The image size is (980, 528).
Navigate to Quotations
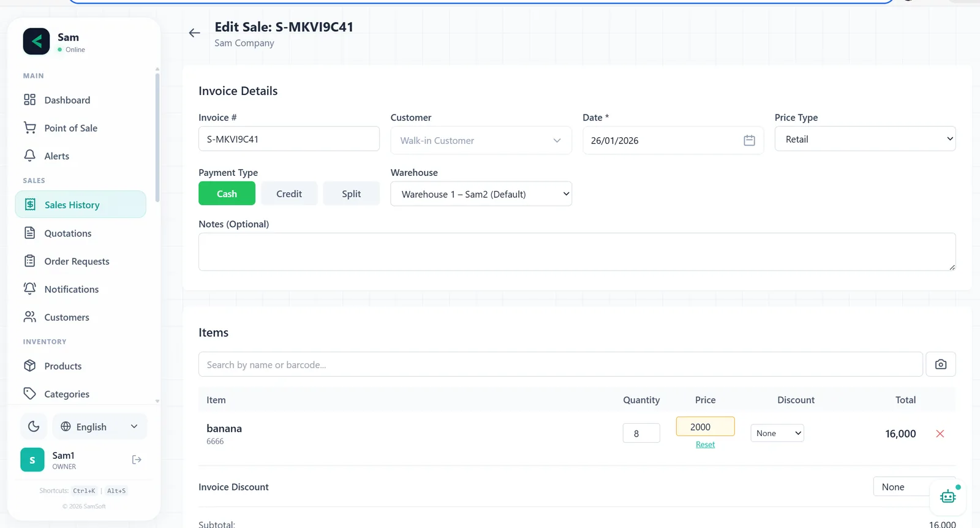tap(81, 233)
